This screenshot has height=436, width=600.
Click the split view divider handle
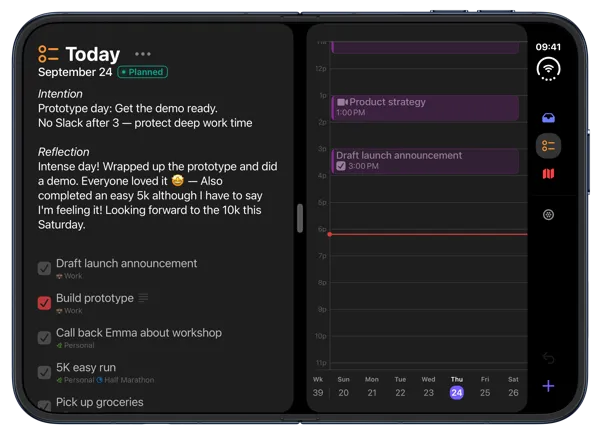click(x=300, y=218)
